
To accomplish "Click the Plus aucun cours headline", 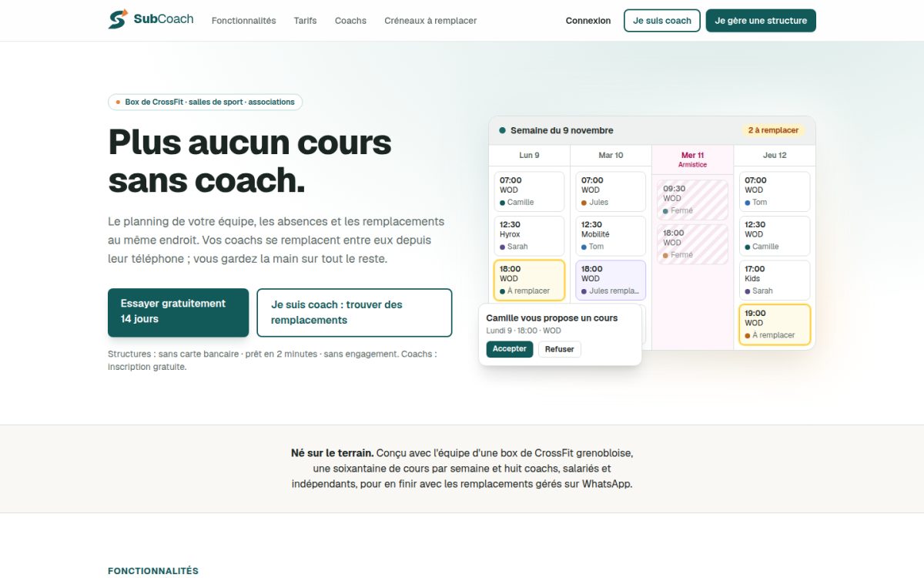I will tap(249, 161).
